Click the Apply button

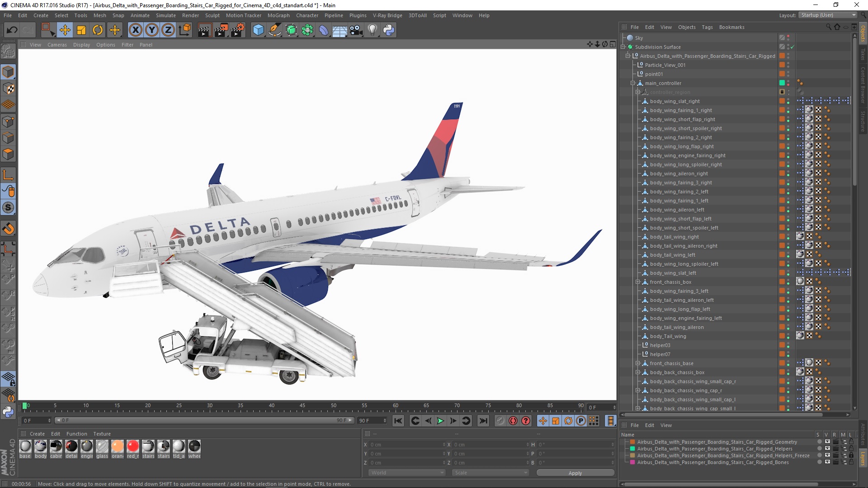pyautogui.click(x=575, y=473)
